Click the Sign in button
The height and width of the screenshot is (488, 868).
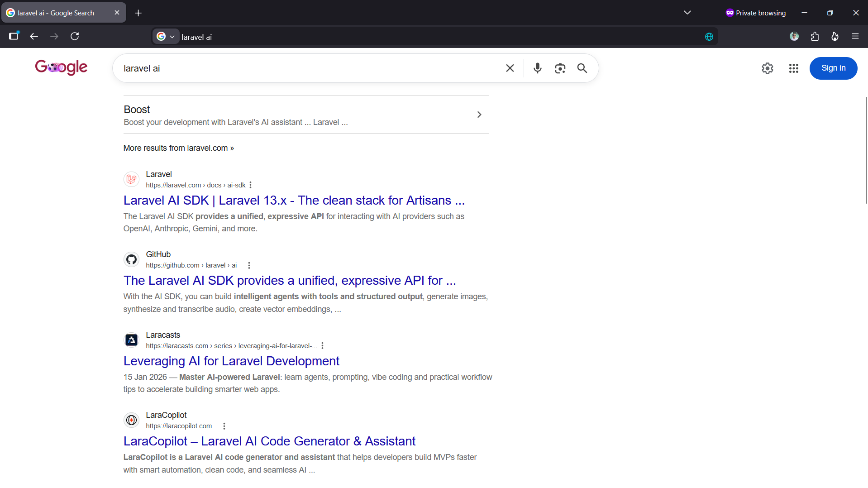(833, 68)
